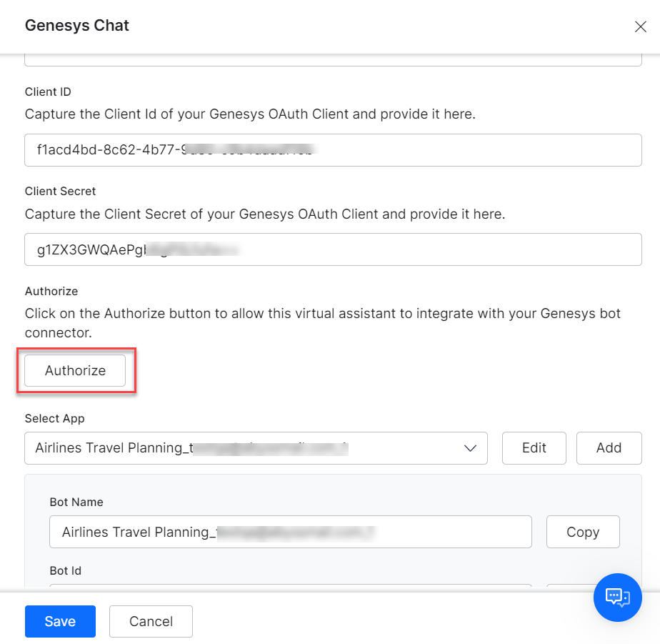660x644 pixels.
Task: Click the Authorize section label
Action: [51, 291]
